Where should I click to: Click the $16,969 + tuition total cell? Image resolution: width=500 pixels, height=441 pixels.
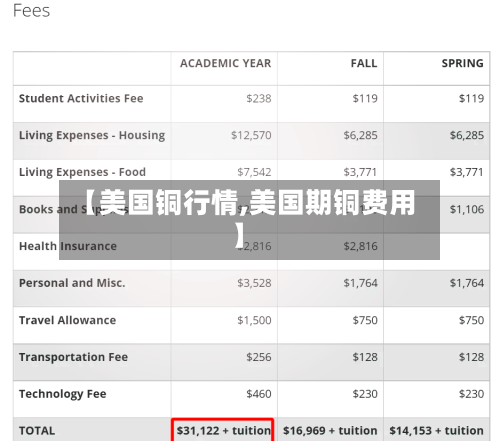330,431
